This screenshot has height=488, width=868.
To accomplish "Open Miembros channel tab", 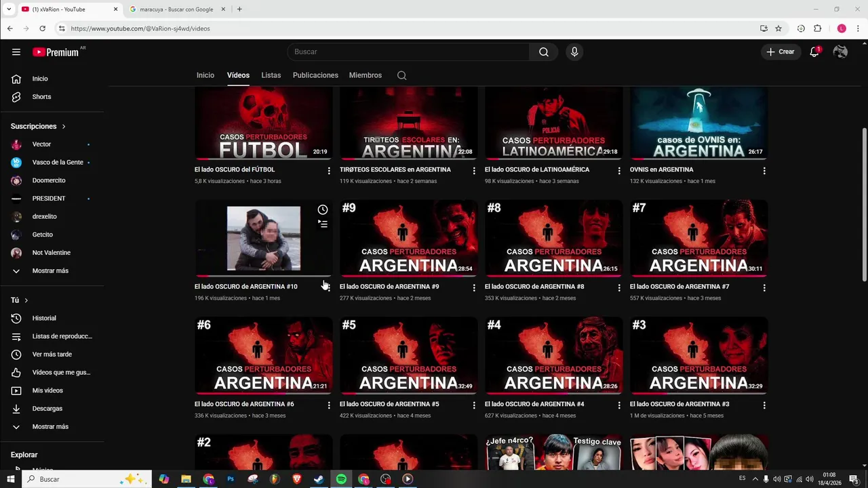I will point(366,75).
